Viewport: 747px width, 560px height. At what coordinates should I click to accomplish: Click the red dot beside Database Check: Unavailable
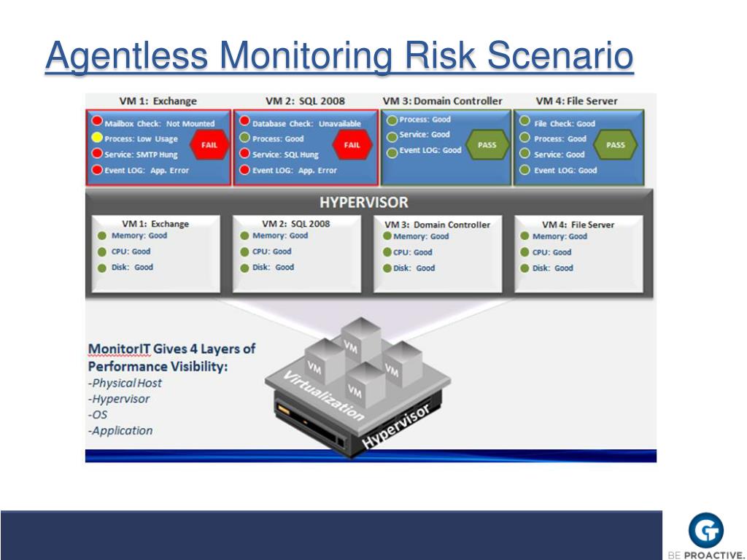pyautogui.click(x=245, y=122)
